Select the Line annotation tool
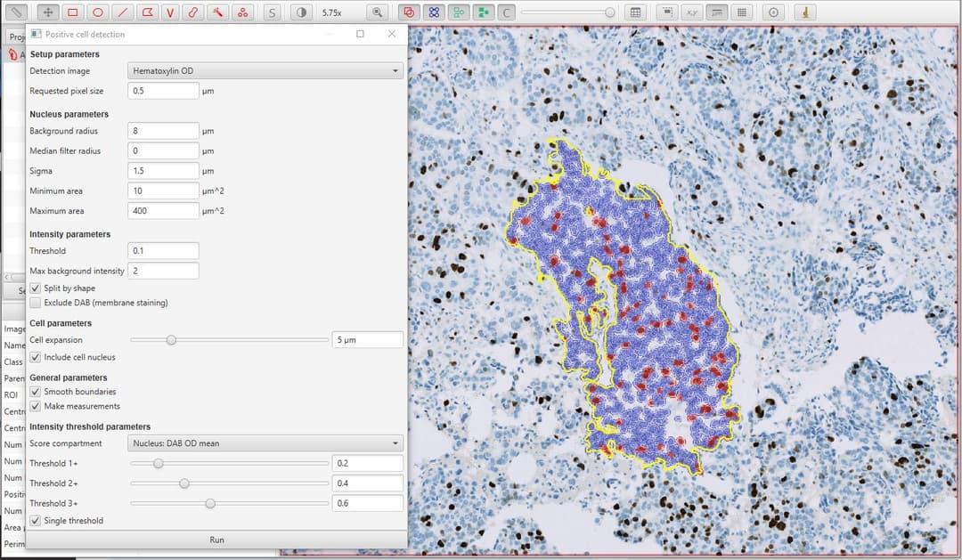This screenshot has height=560, width=962. (x=121, y=12)
